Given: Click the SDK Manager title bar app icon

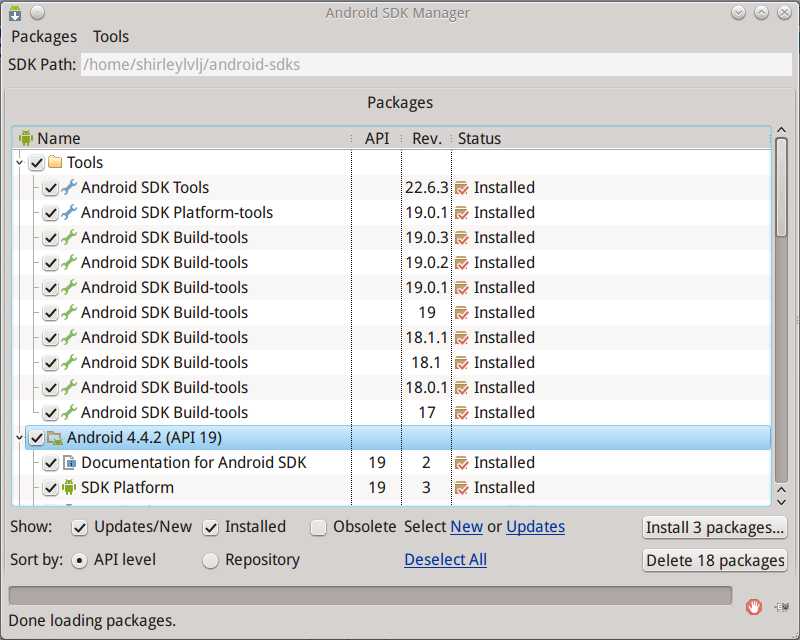Looking at the screenshot, I should coord(15,13).
